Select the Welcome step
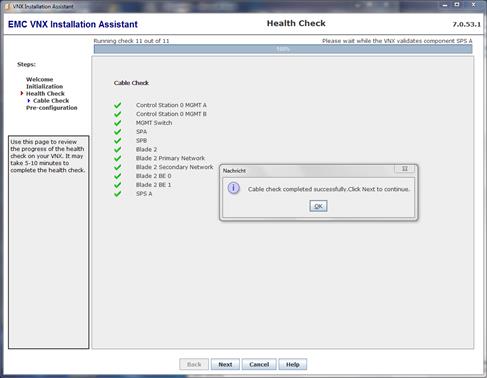 [39, 79]
